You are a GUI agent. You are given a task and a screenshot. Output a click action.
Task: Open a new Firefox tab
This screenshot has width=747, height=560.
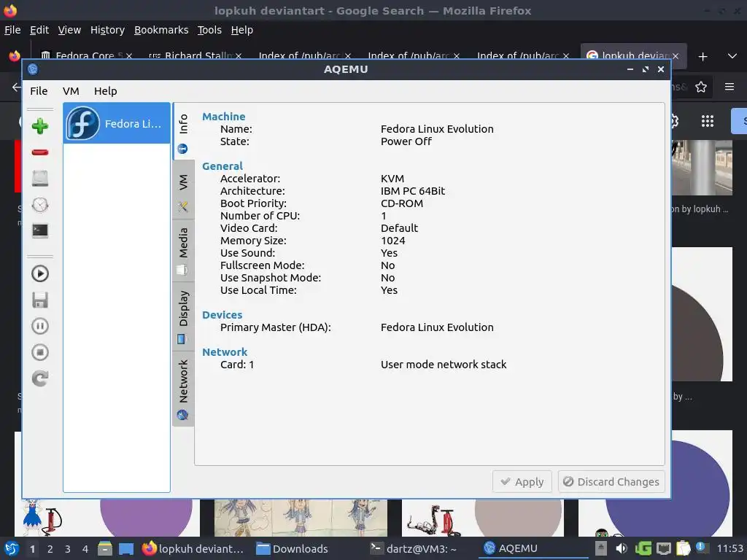(x=703, y=56)
